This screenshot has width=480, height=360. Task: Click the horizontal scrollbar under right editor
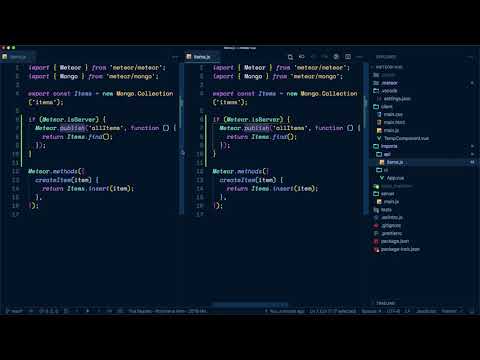(x=250, y=305)
